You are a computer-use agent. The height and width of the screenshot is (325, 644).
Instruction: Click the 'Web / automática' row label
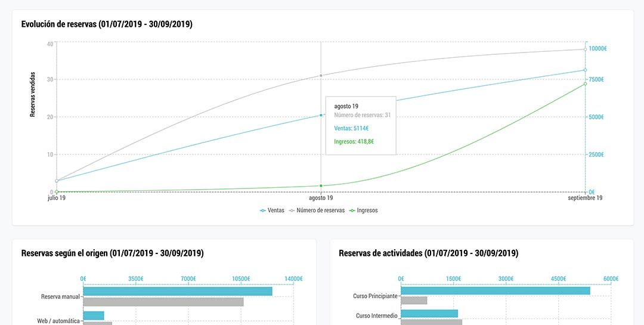point(58,320)
